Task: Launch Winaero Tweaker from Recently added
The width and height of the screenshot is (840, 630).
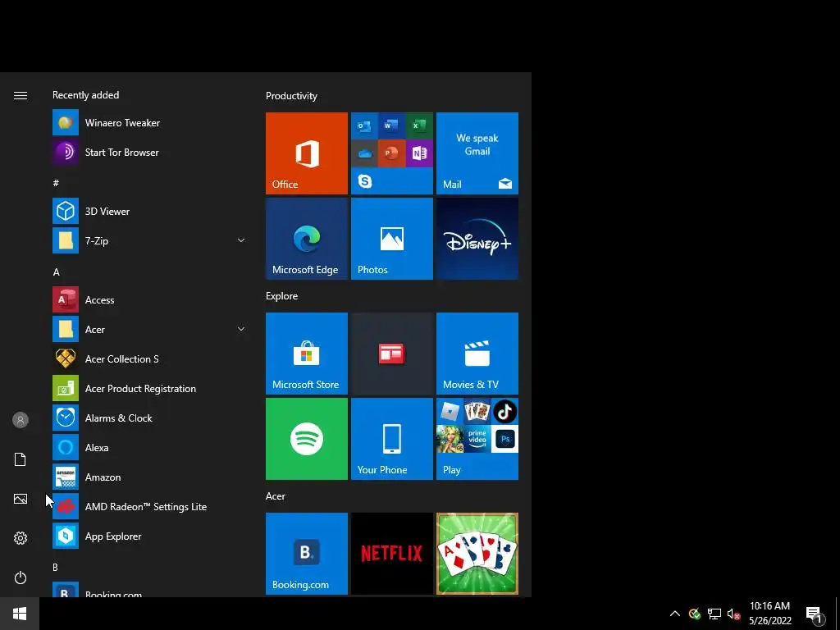Action: tap(150, 123)
